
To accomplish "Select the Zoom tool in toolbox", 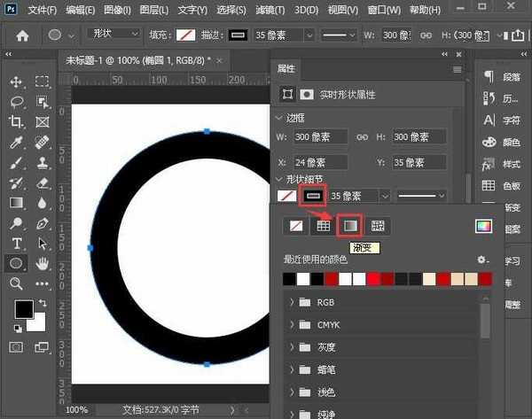I will (16, 283).
